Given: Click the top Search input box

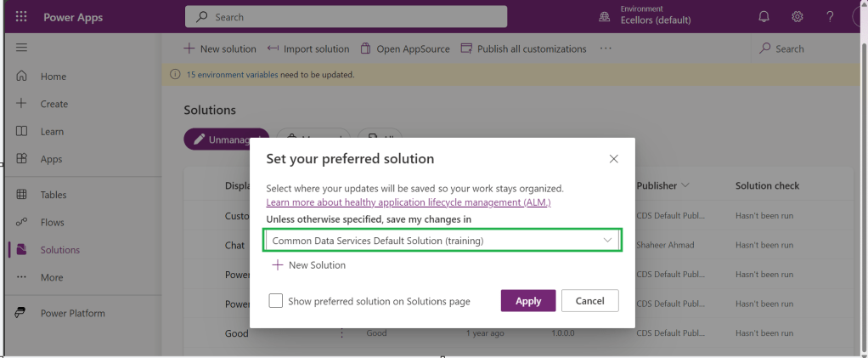Looking at the screenshot, I should 346,16.
